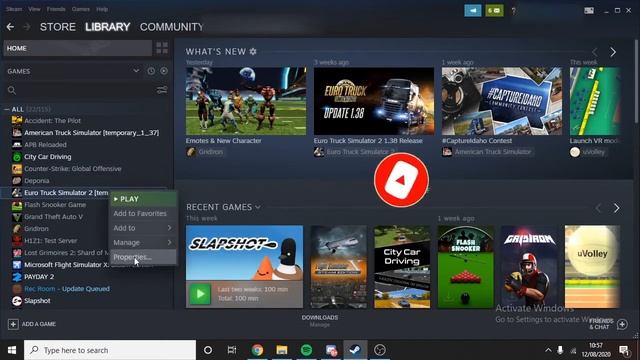Viewport: 640px width, 360px height.
Task: Open Chrome from the taskbar
Action: pos(257,350)
